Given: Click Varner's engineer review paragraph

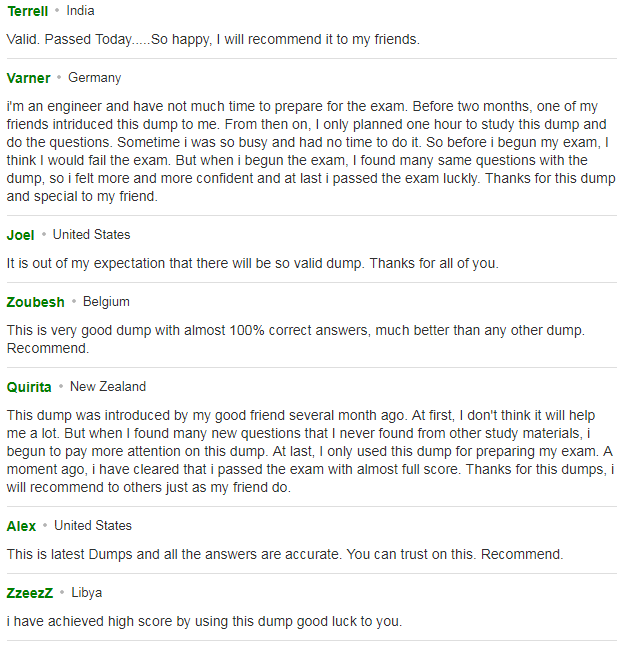Looking at the screenshot, I should [311, 151].
